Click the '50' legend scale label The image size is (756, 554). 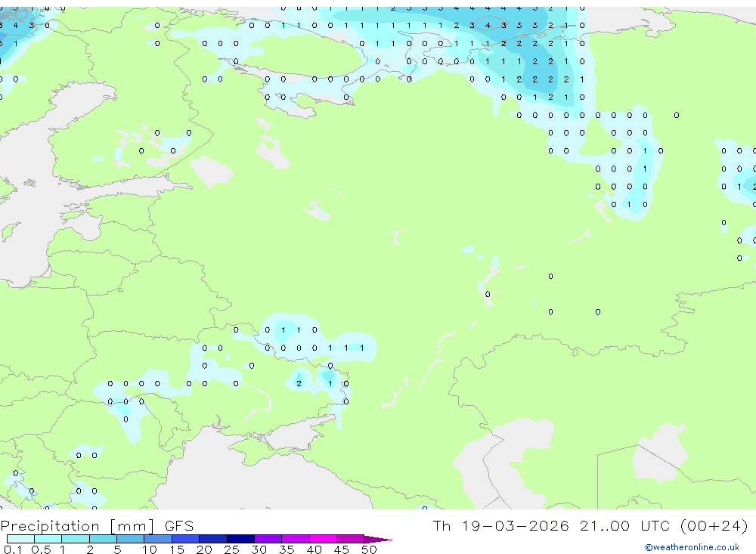[x=370, y=549]
